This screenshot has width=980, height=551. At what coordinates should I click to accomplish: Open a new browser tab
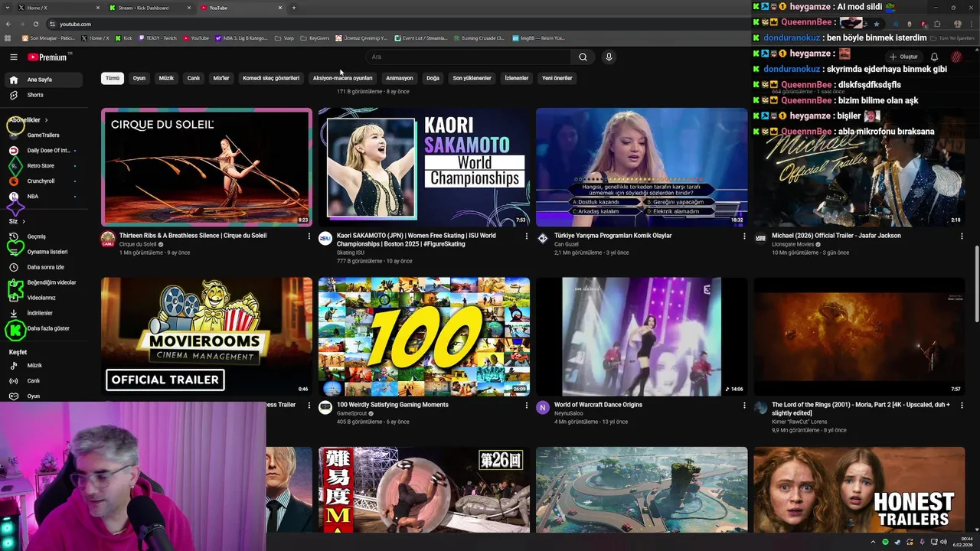(294, 8)
